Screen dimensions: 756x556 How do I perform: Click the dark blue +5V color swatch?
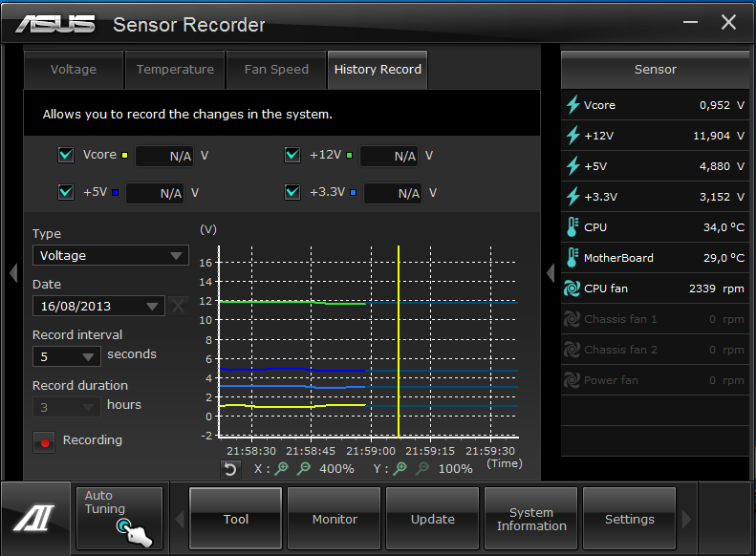point(116,192)
